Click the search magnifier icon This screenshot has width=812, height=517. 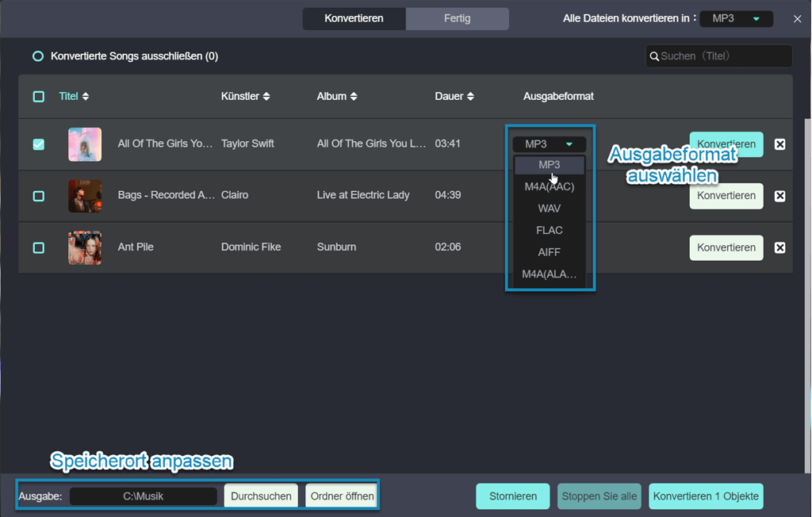[654, 56]
